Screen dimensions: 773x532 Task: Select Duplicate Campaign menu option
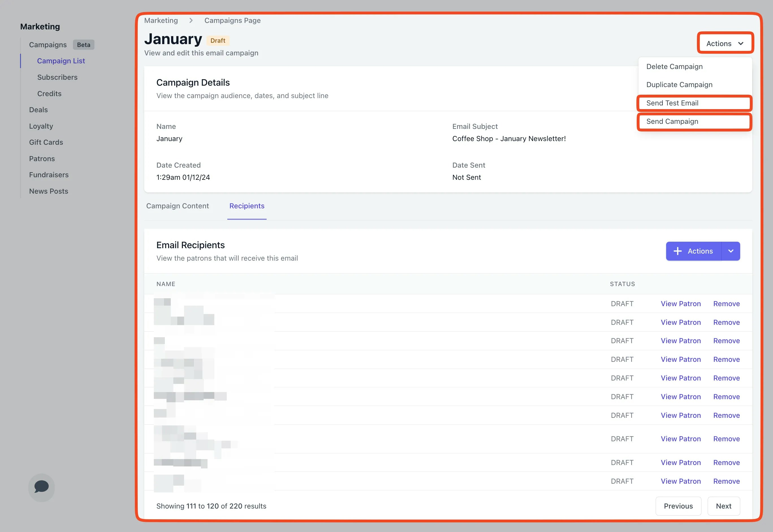pos(679,85)
